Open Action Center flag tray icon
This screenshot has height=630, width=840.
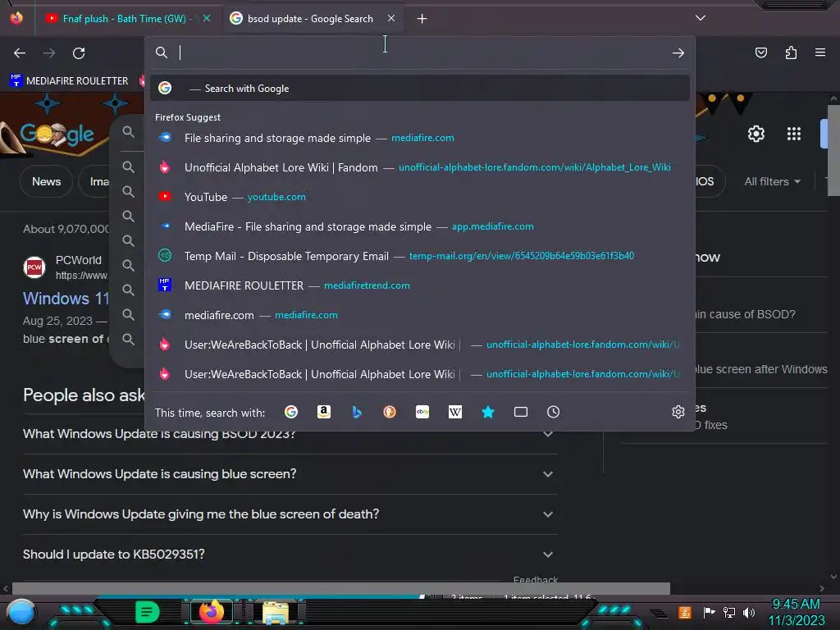(x=710, y=612)
